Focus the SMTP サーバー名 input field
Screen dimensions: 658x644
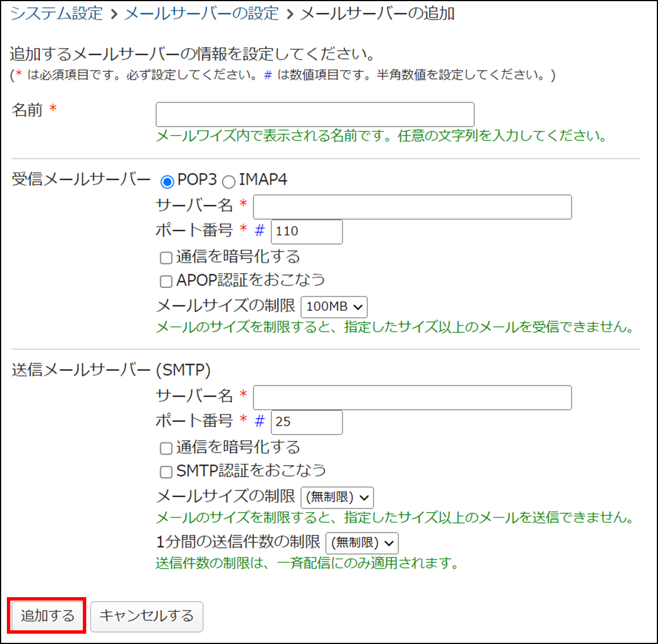click(x=412, y=397)
